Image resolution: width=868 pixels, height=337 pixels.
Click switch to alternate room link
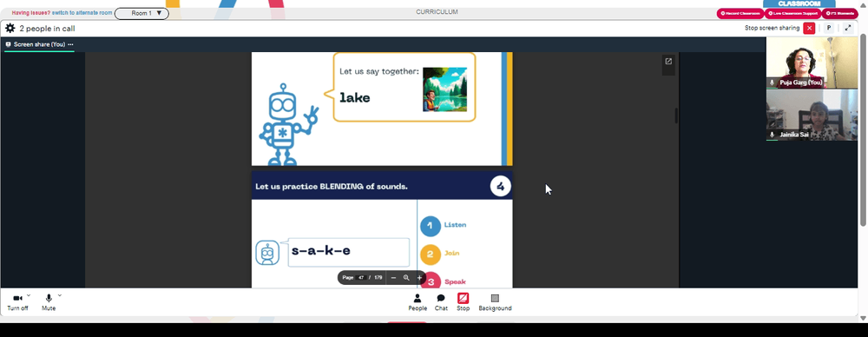pyautogui.click(x=82, y=13)
